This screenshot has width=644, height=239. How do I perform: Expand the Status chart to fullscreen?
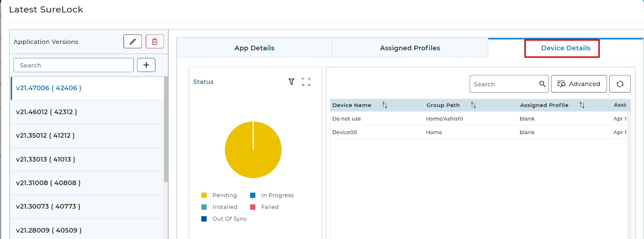tap(306, 82)
